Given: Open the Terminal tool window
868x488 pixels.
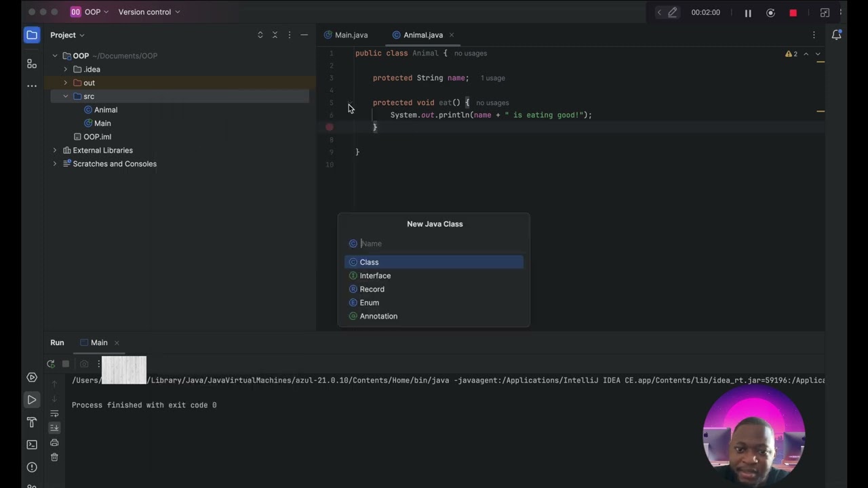Looking at the screenshot, I should [x=32, y=445].
